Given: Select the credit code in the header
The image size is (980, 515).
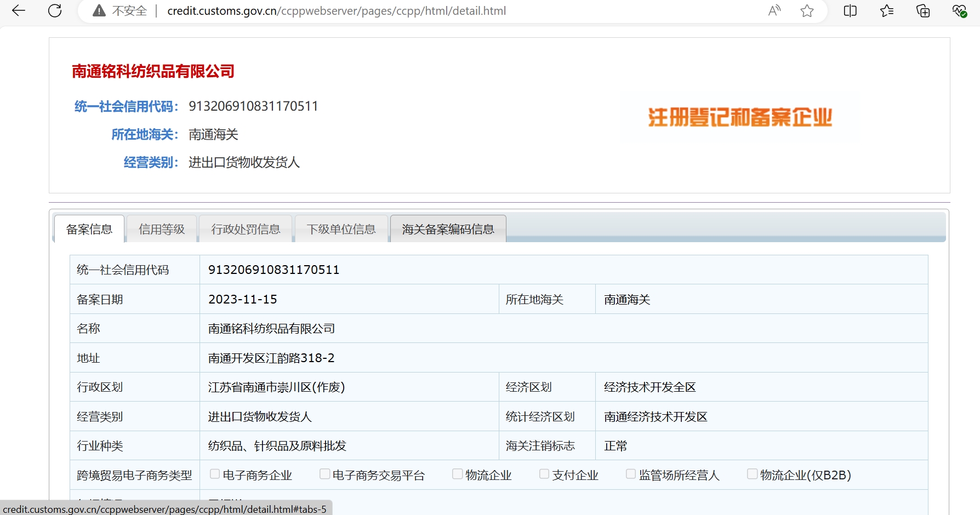Looking at the screenshot, I should (x=253, y=106).
